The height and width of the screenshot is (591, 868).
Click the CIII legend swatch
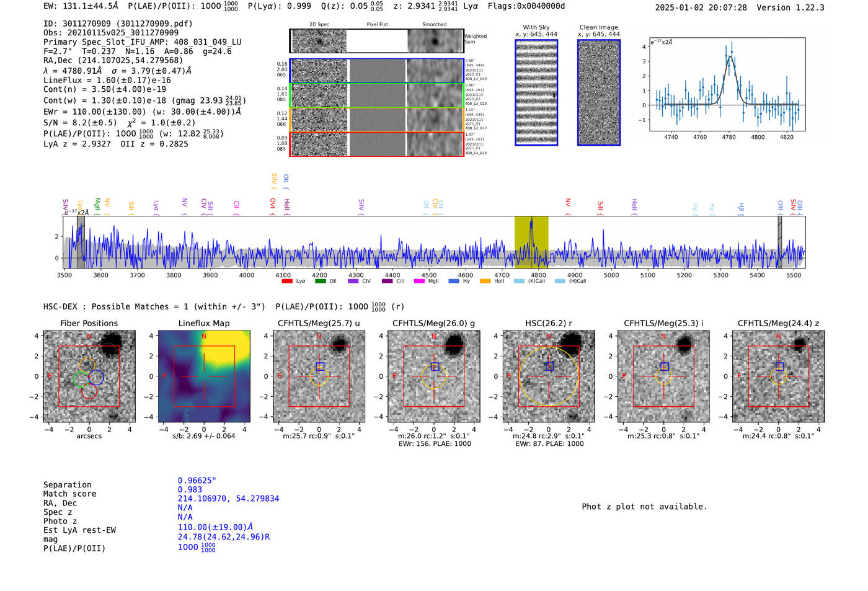387,281
